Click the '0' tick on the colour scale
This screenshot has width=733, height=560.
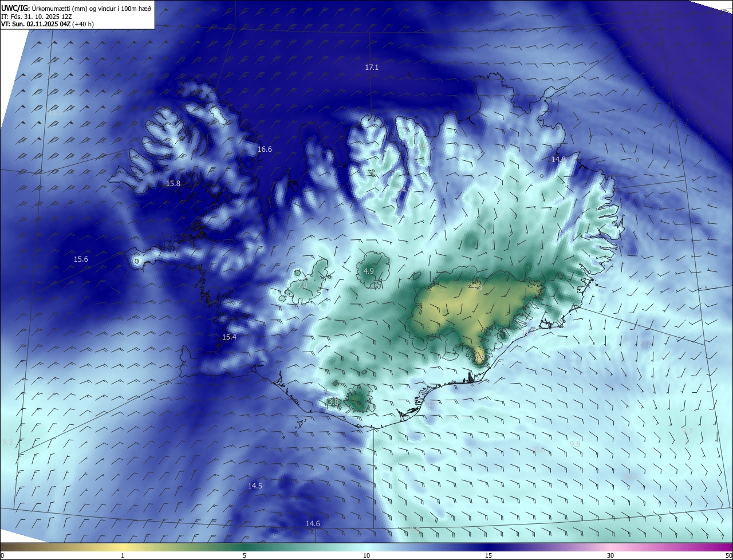pyautogui.click(x=2, y=555)
